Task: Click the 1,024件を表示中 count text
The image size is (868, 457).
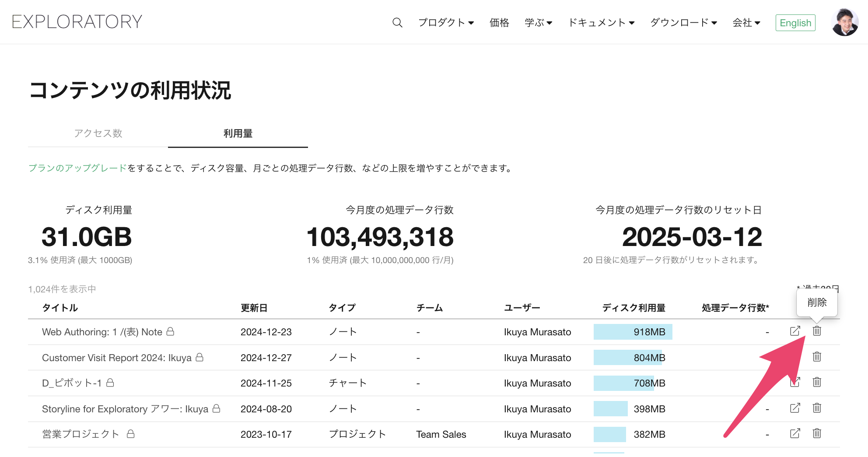Action: [62, 289]
